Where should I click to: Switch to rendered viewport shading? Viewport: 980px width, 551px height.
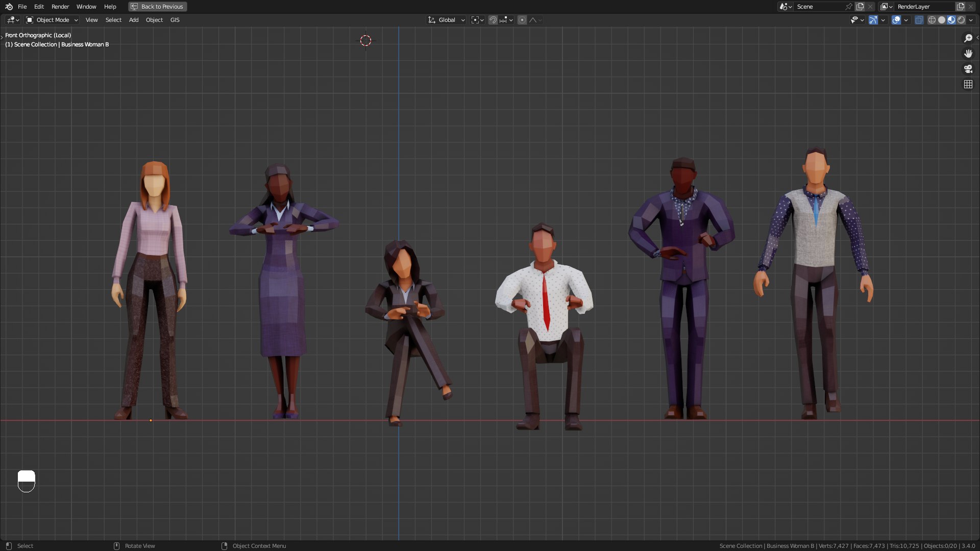click(x=961, y=20)
